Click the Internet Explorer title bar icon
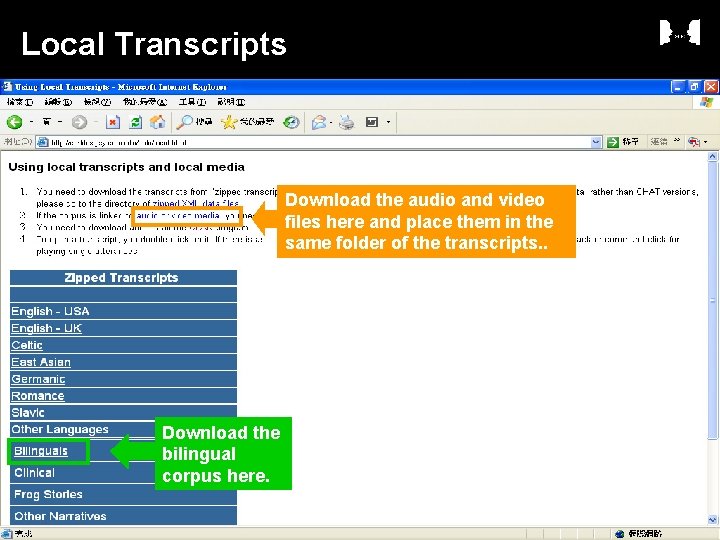Viewport: 720px width, 540px height. click(x=6, y=86)
